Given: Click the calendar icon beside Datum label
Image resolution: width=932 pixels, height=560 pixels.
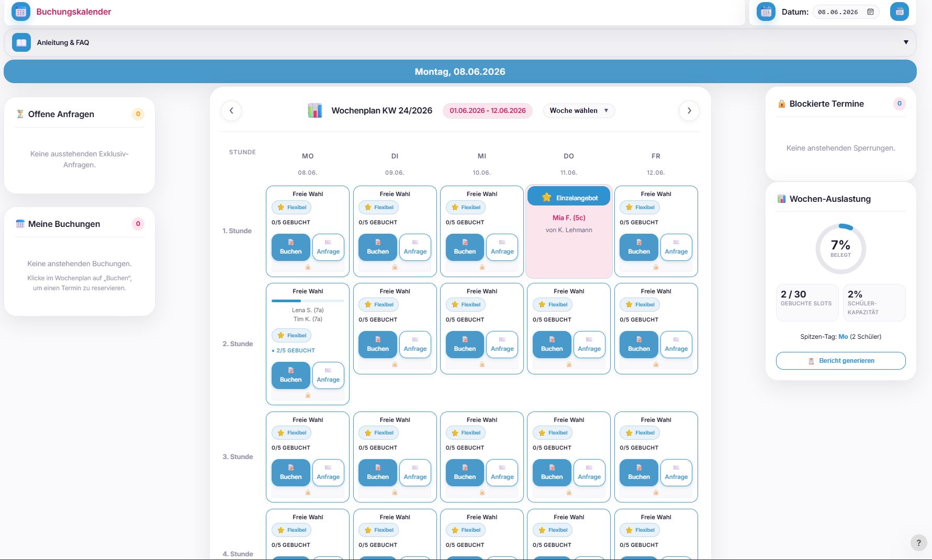Looking at the screenshot, I should coord(766,12).
